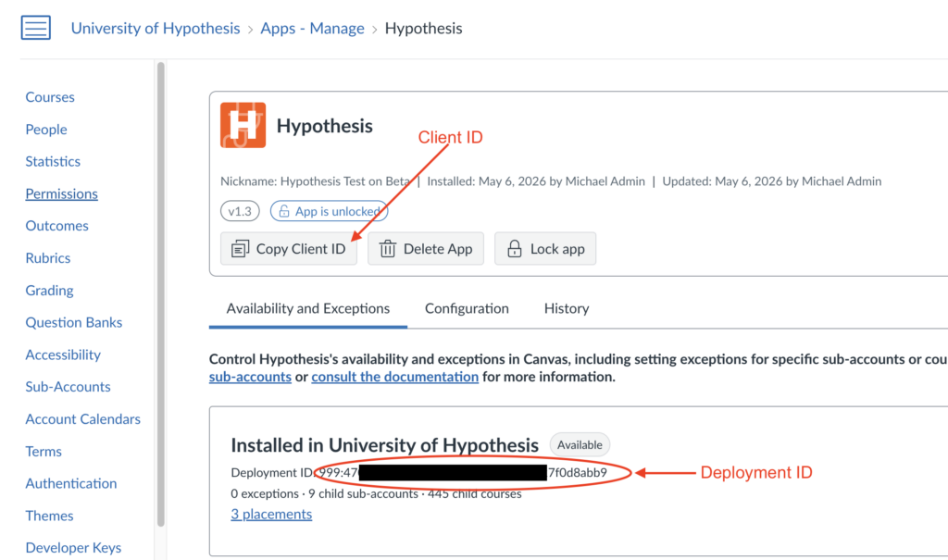Open Accessibility in the sidebar
This screenshot has height=560, width=948.
(x=63, y=355)
